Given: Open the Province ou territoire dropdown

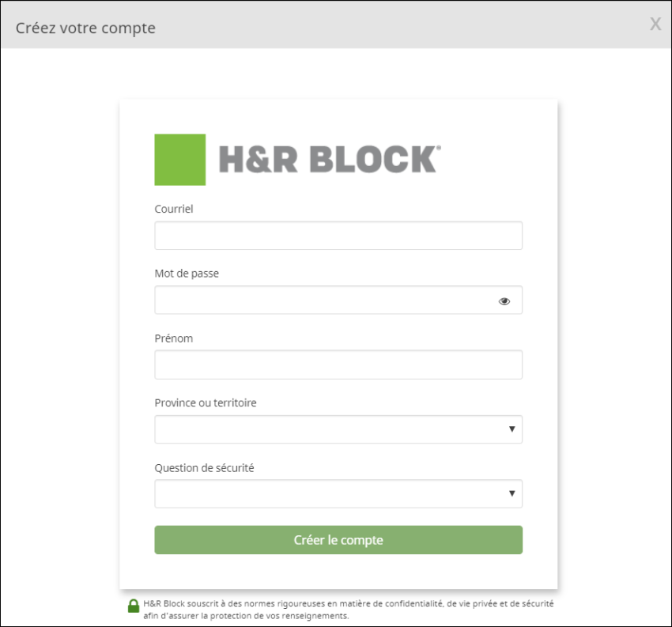Looking at the screenshot, I should click(338, 429).
